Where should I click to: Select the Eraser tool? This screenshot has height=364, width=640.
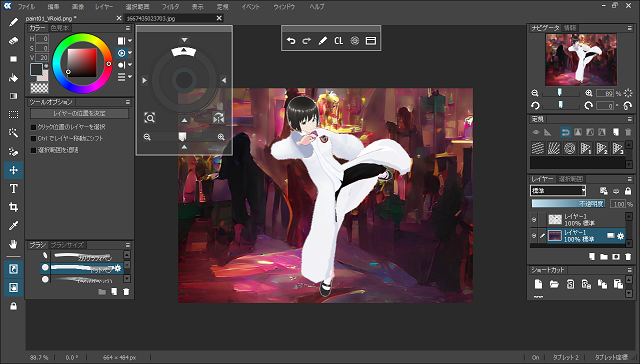tap(13, 41)
